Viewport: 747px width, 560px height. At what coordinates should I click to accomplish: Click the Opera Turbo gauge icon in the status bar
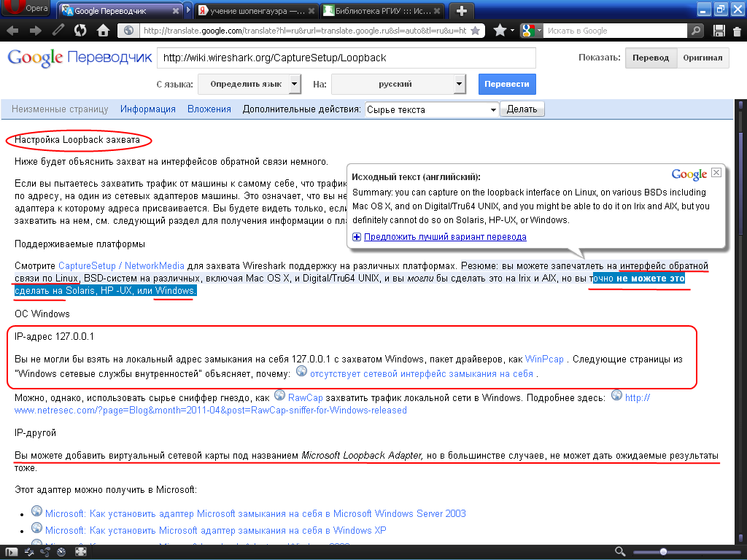(x=61, y=552)
